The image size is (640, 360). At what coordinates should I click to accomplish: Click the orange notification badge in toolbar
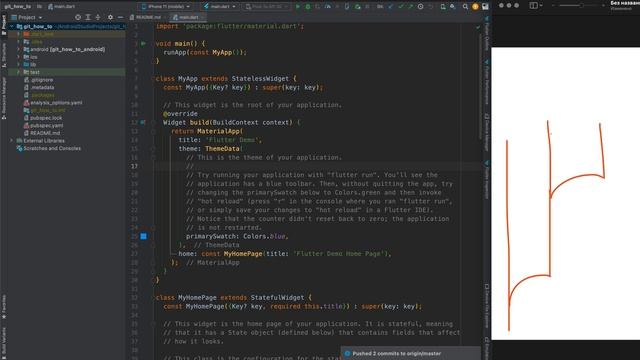tap(475, 7)
